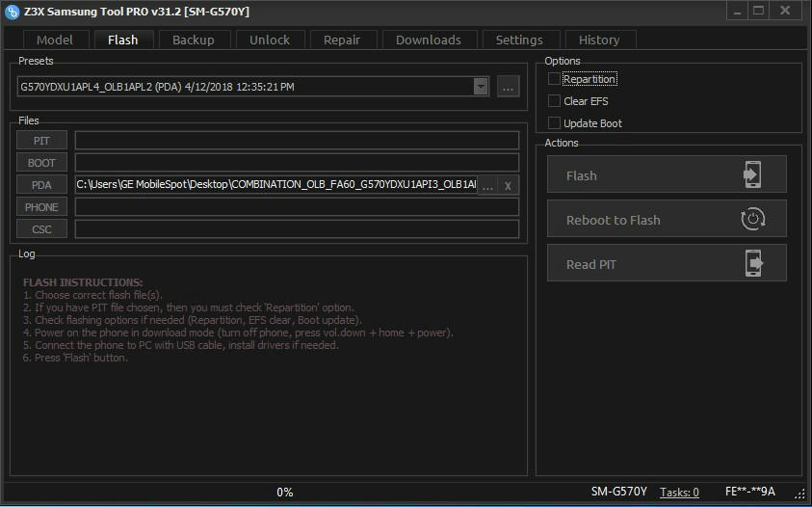Open the Tasks: 0 link
This screenshot has width=812, height=507.
[x=679, y=492]
